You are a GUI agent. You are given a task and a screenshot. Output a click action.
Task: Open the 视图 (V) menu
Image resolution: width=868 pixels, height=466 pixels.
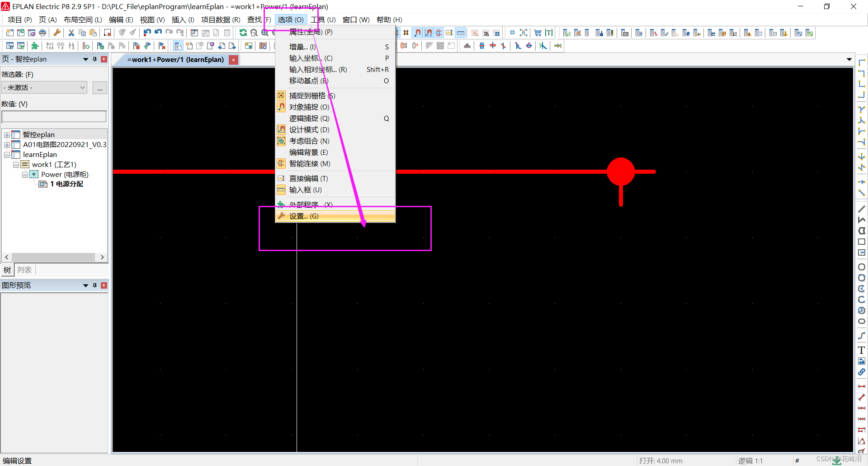click(x=152, y=19)
